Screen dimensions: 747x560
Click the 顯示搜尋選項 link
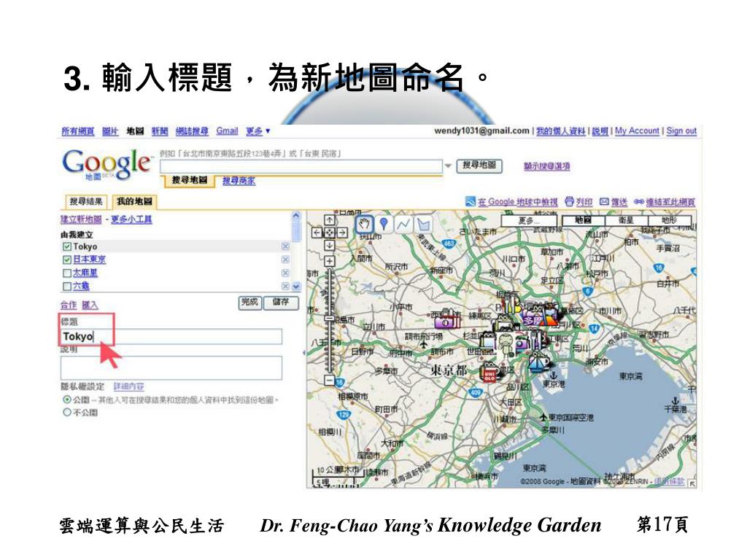(x=547, y=166)
